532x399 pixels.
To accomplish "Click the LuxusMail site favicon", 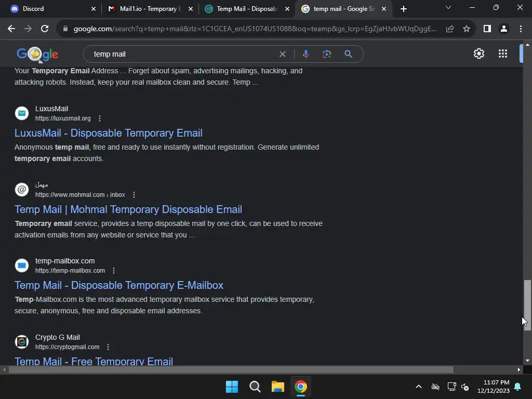I will click(22, 113).
